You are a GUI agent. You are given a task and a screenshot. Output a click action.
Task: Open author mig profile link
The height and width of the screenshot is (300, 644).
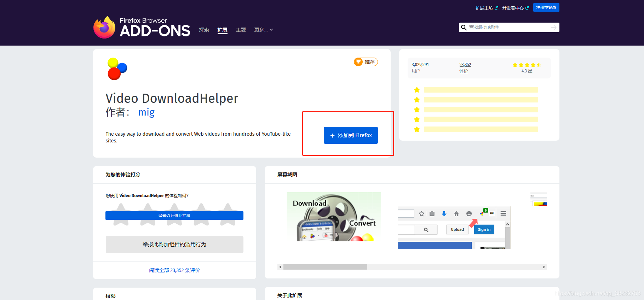(146, 112)
